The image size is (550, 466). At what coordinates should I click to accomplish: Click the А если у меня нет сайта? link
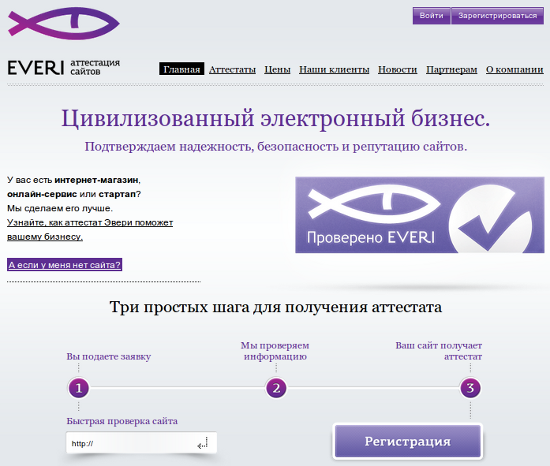pos(65,265)
